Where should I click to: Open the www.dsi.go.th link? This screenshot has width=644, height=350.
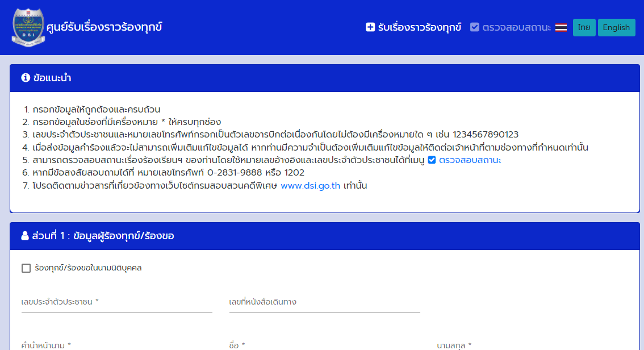click(x=311, y=186)
